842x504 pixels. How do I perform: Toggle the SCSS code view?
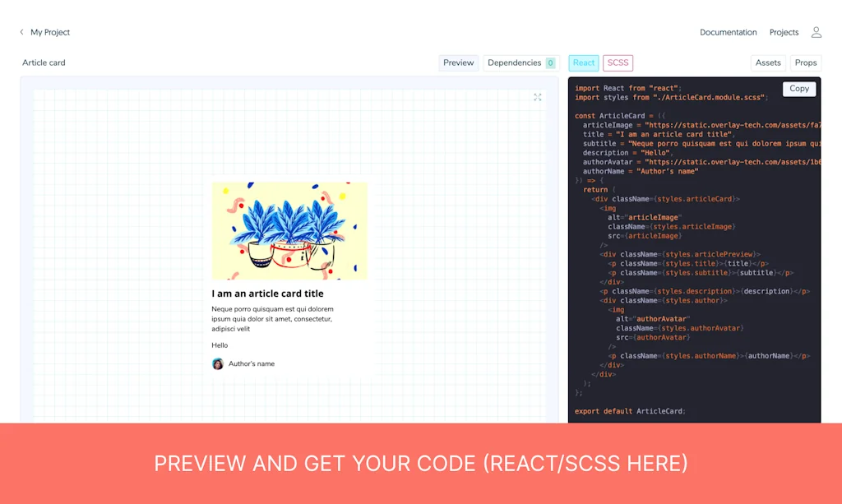[618, 63]
